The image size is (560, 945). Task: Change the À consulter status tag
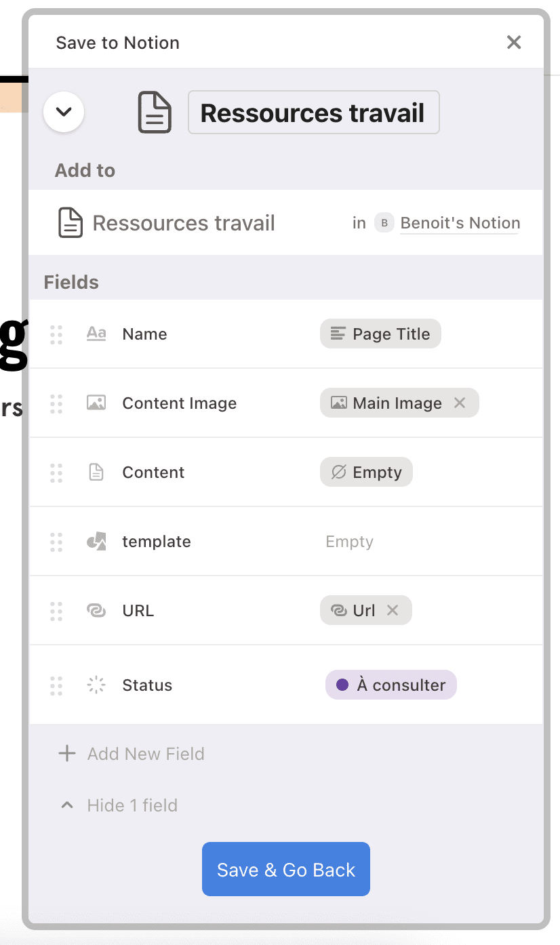[391, 685]
